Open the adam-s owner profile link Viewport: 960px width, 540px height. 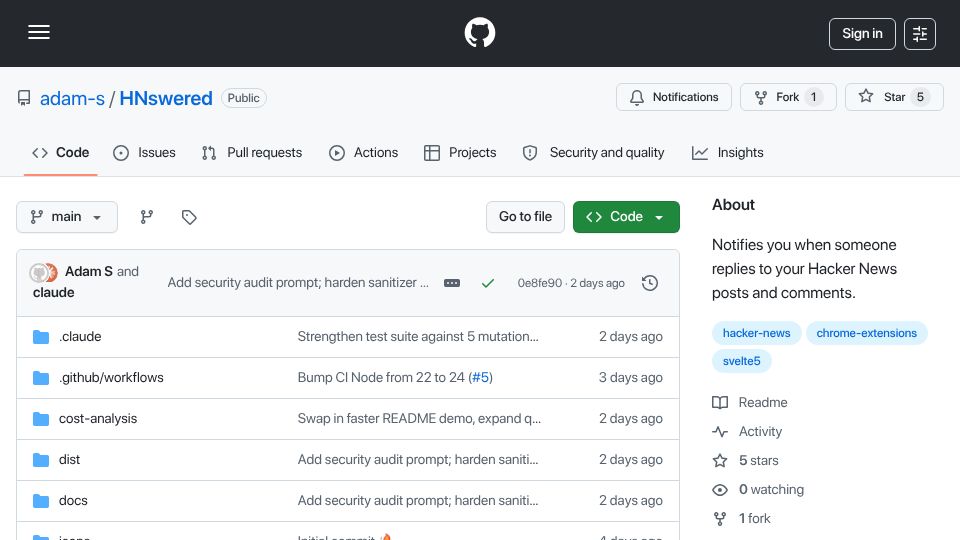[x=72, y=98]
